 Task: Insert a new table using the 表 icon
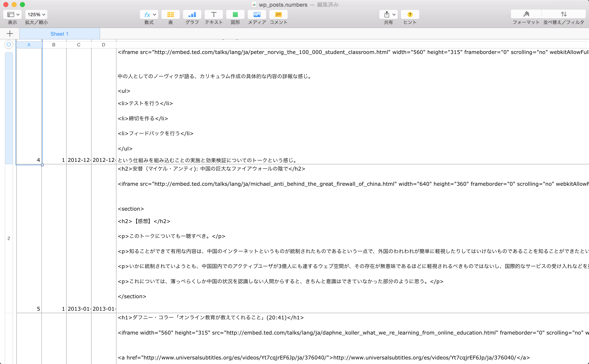coord(170,15)
